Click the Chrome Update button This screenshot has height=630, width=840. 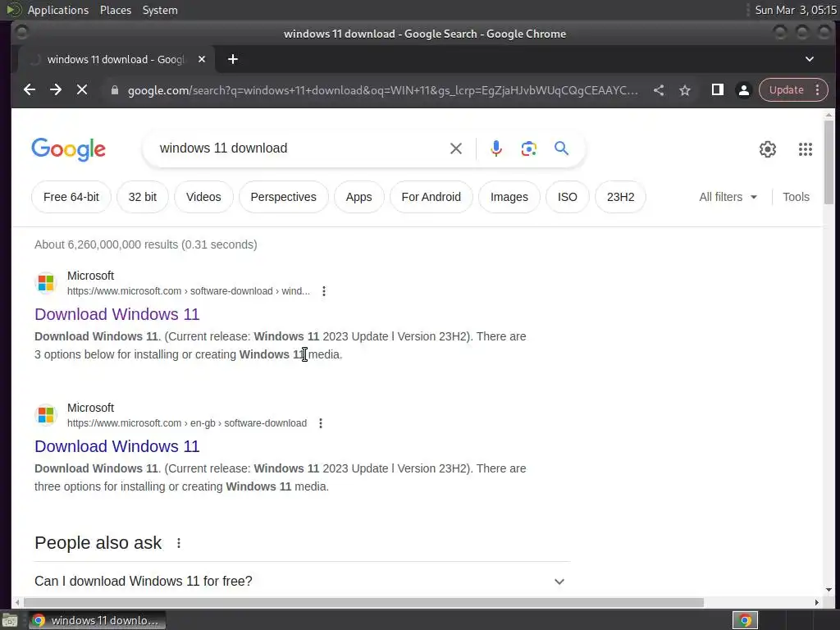787,90
